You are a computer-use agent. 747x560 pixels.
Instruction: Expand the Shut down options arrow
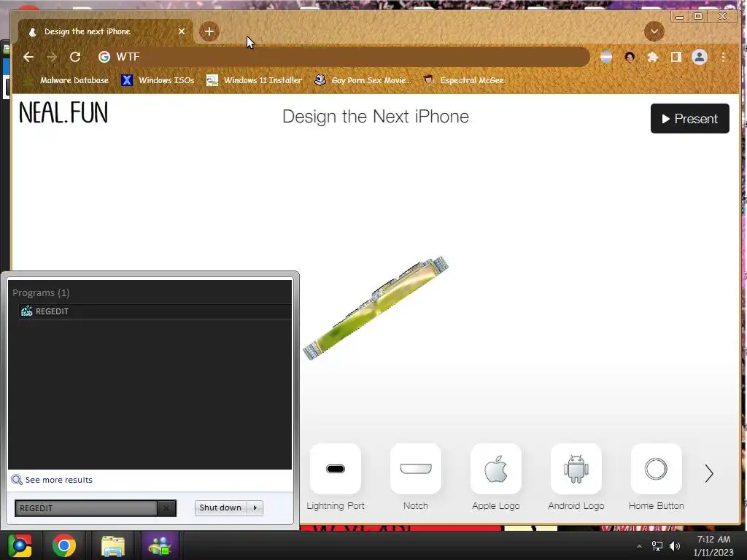pos(255,507)
